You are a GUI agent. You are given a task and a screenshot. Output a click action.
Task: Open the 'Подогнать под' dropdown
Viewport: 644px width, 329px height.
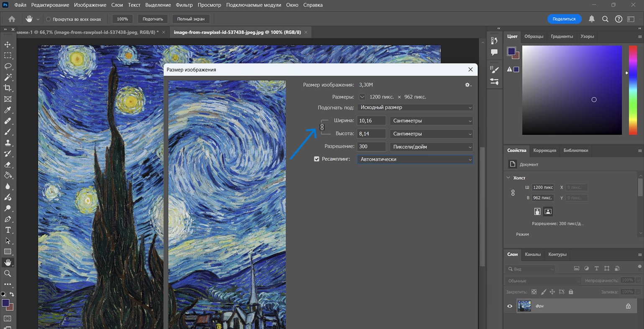[x=415, y=107]
